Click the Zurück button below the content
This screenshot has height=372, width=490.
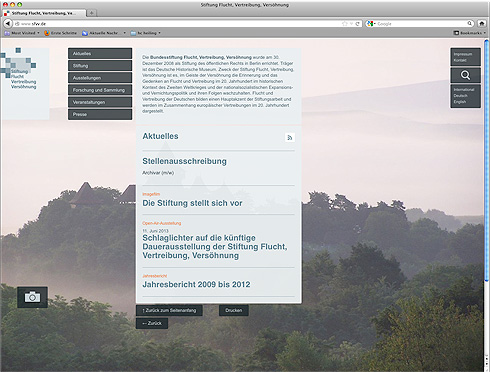click(x=152, y=323)
